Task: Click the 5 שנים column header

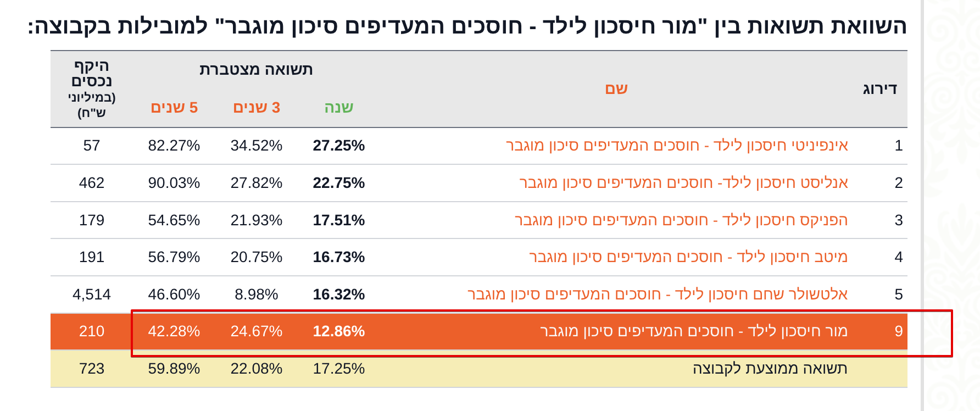Action: [x=174, y=107]
